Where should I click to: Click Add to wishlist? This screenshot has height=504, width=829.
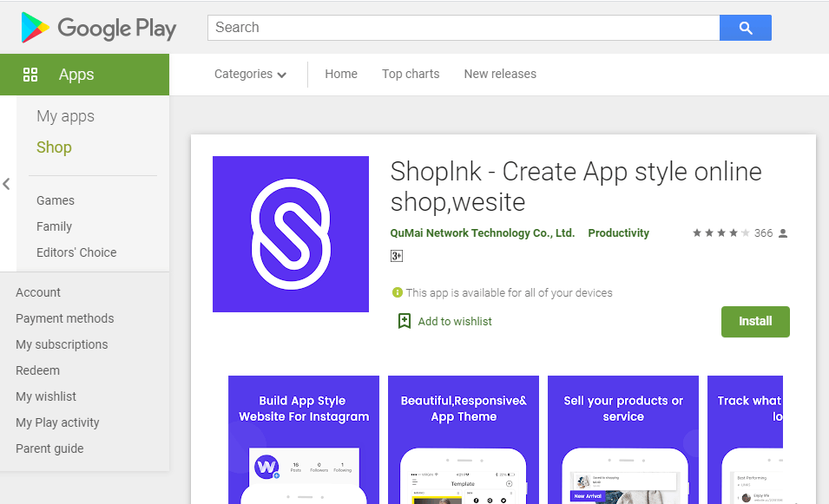[455, 321]
